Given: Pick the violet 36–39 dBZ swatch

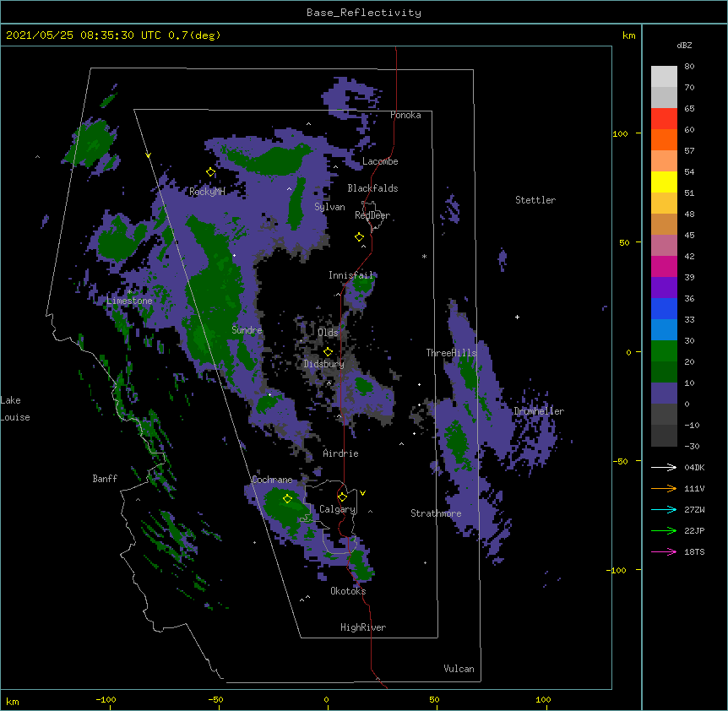Looking at the screenshot, I should click(x=664, y=288).
